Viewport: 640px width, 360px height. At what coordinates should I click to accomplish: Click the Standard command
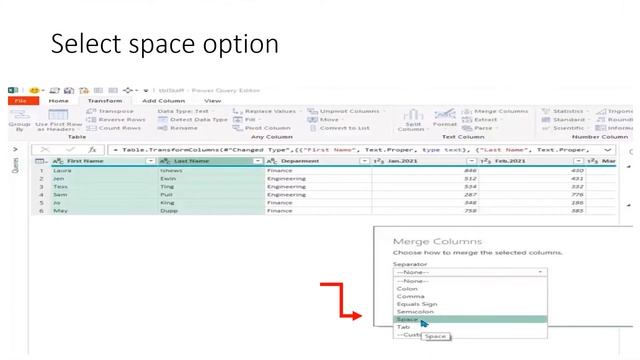pos(565,120)
